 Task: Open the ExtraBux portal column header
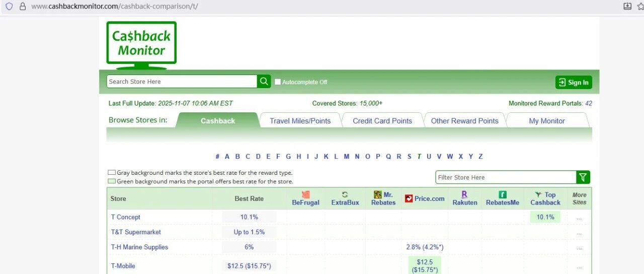click(x=345, y=198)
